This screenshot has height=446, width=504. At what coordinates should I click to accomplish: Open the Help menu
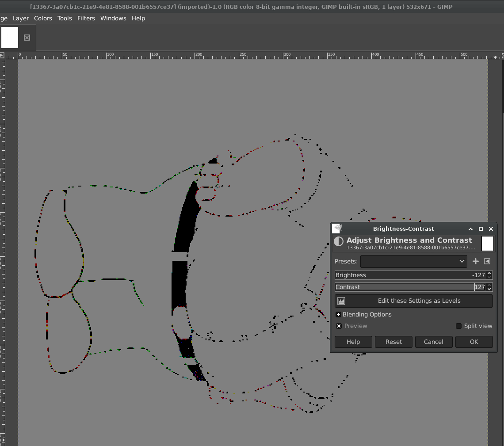138,18
